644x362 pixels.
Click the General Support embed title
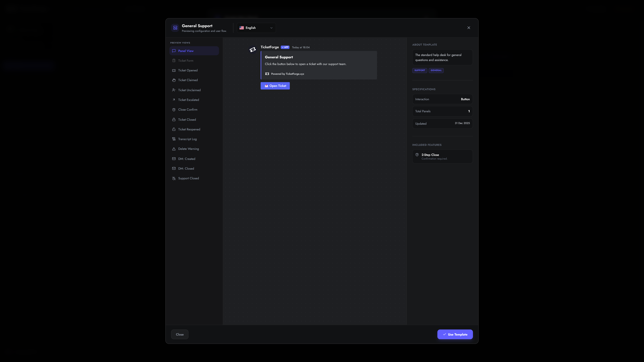(279, 57)
